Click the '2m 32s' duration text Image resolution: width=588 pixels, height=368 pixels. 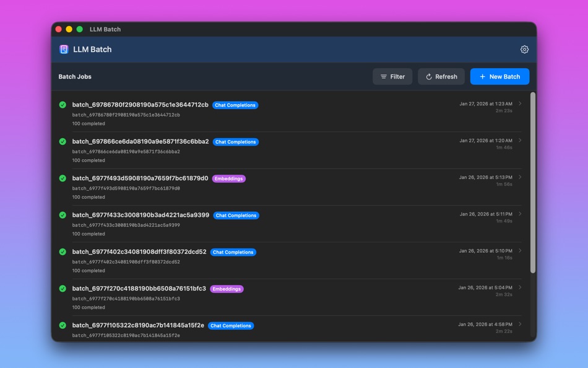(504, 295)
